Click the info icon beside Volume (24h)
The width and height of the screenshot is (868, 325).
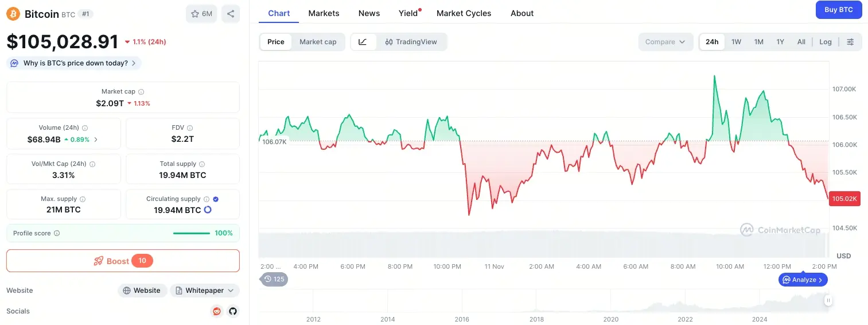[x=85, y=128]
